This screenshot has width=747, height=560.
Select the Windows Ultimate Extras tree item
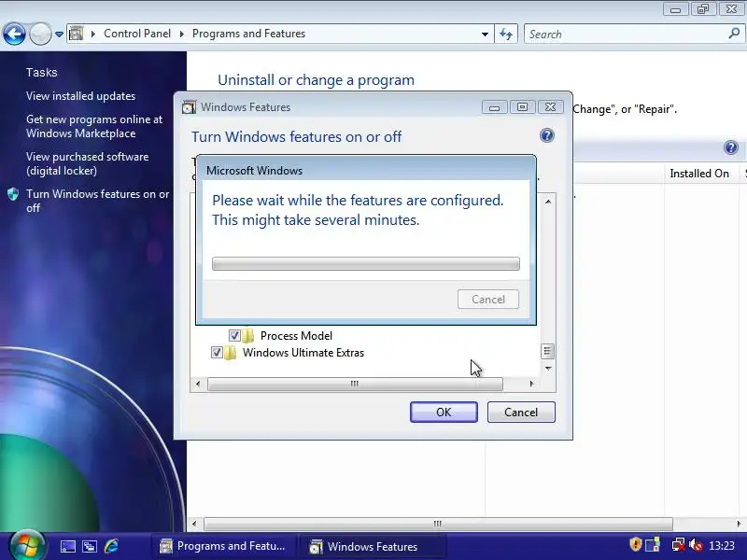coord(303,353)
